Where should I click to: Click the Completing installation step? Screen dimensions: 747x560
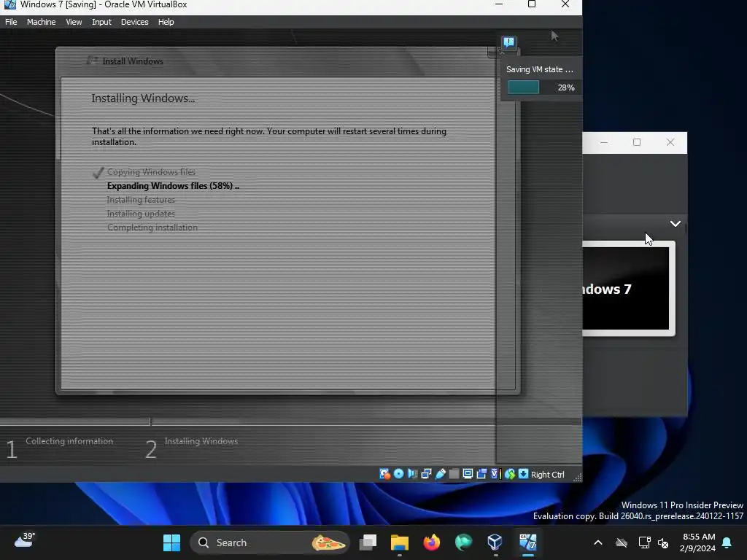click(152, 227)
